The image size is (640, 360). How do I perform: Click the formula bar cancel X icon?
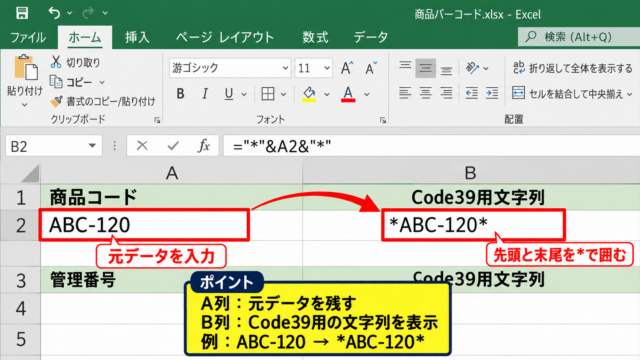142,145
